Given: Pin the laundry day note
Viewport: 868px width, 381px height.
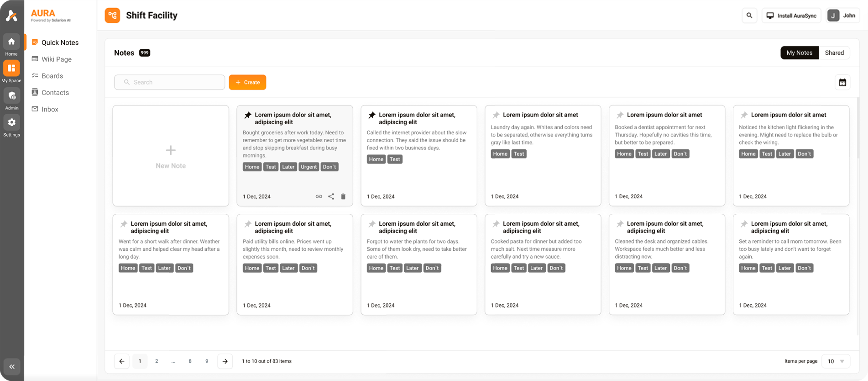Looking at the screenshot, I should click(x=496, y=115).
